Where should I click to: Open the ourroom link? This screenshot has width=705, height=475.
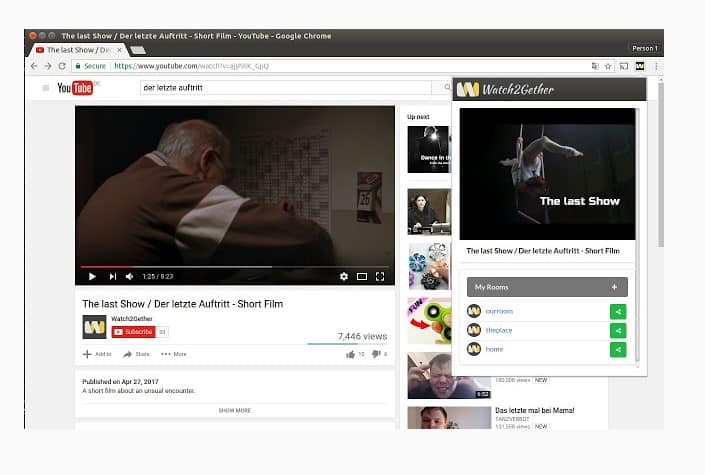click(x=499, y=311)
